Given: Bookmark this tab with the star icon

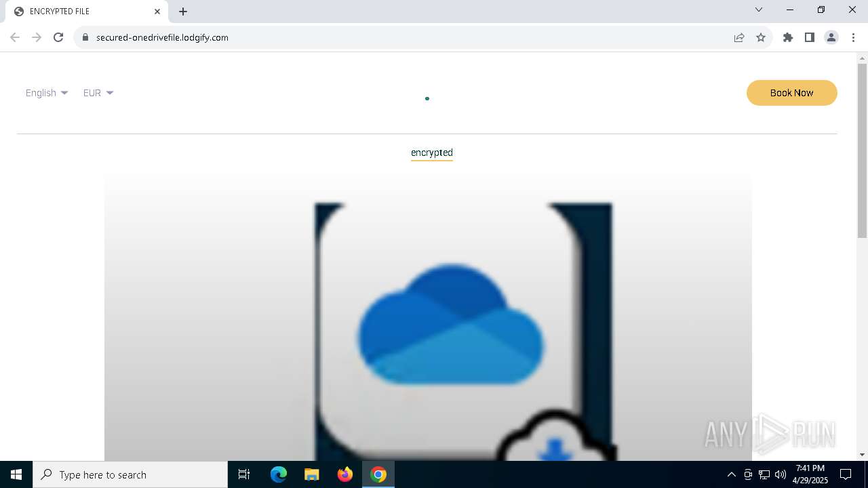Looking at the screenshot, I should click(761, 37).
